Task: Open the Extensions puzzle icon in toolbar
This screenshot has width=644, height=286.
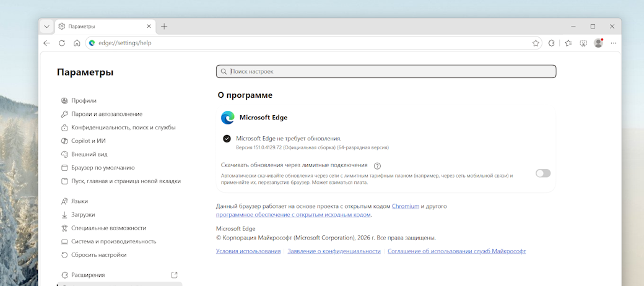Action: pyautogui.click(x=552, y=43)
